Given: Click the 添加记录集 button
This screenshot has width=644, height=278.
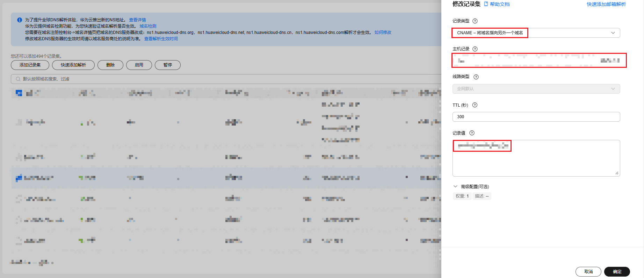Looking at the screenshot, I should [x=30, y=65].
